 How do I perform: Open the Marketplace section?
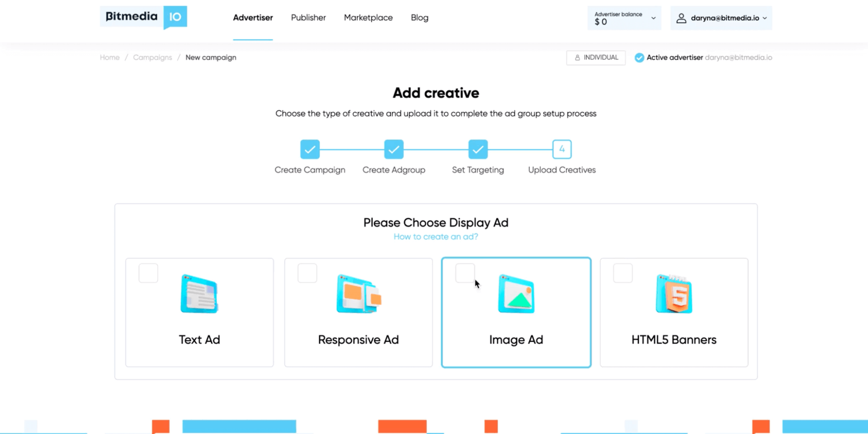click(x=368, y=18)
